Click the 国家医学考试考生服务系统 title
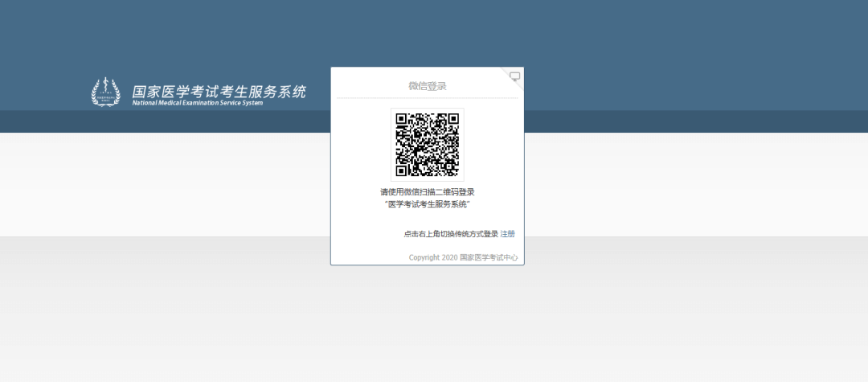This screenshot has height=382, width=868. (x=219, y=92)
